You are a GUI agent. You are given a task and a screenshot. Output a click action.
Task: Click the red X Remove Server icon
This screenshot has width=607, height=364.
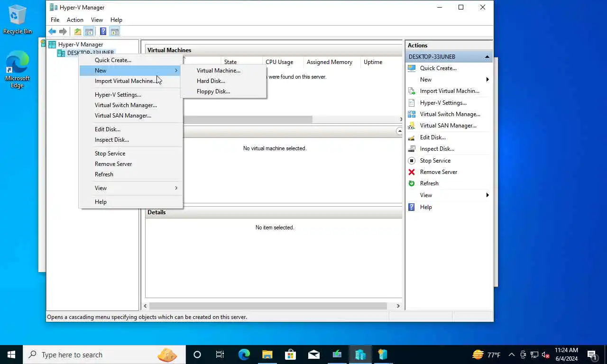412,172
